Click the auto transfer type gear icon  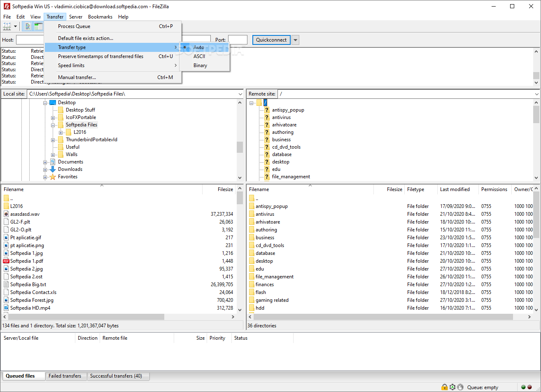(x=452, y=387)
